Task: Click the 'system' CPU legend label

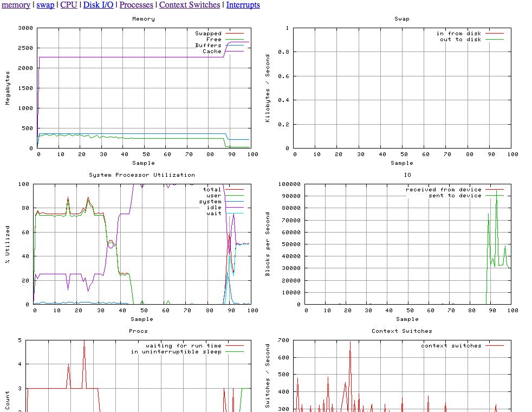Action: point(210,201)
